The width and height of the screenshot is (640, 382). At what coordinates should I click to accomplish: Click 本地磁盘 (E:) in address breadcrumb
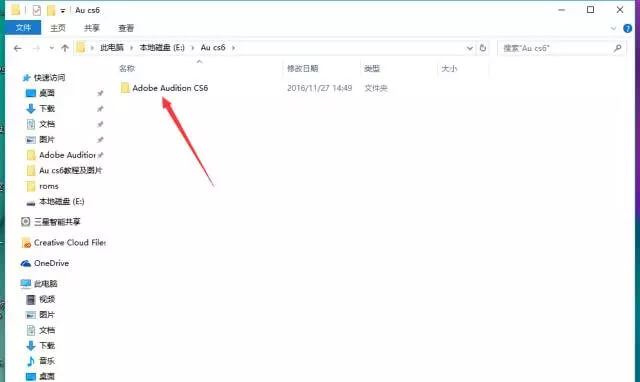pyautogui.click(x=162, y=48)
